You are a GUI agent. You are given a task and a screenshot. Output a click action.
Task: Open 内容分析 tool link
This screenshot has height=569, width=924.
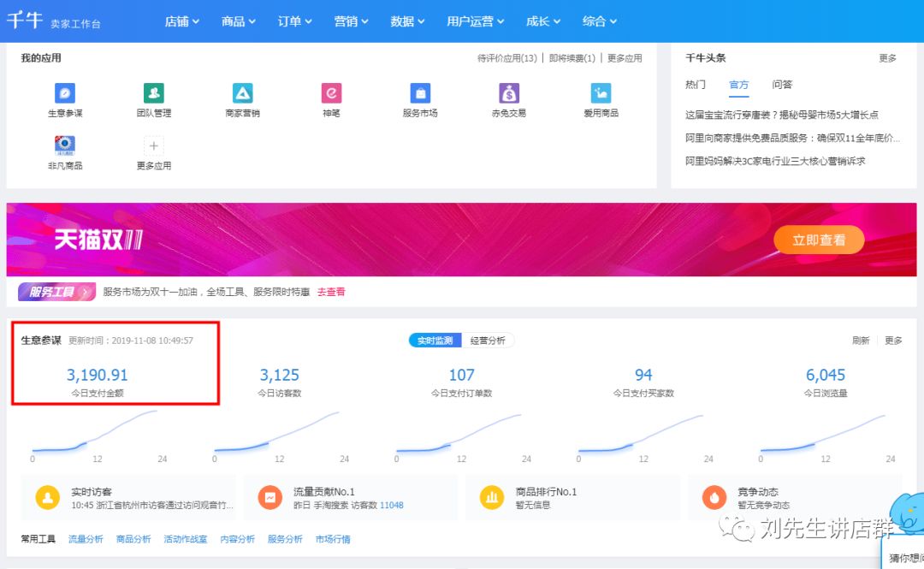(238, 539)
